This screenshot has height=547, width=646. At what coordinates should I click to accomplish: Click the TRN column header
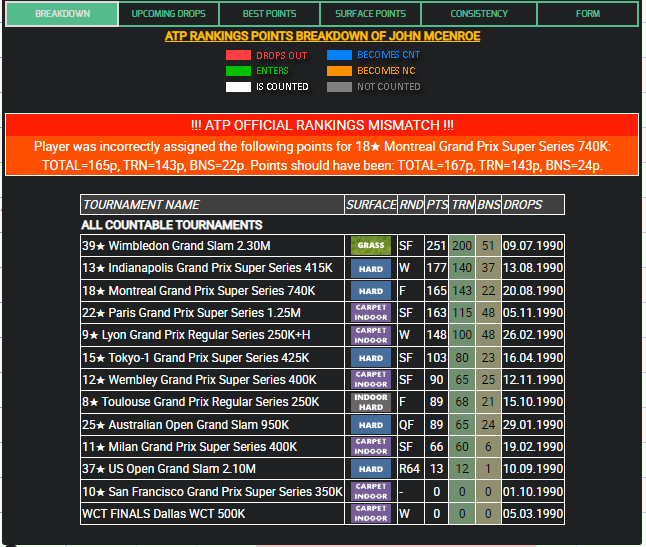(462, 205)
